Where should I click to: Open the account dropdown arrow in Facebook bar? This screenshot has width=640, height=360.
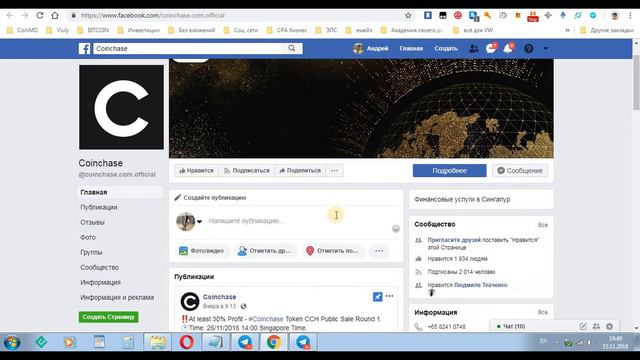(x=545, y=49)
